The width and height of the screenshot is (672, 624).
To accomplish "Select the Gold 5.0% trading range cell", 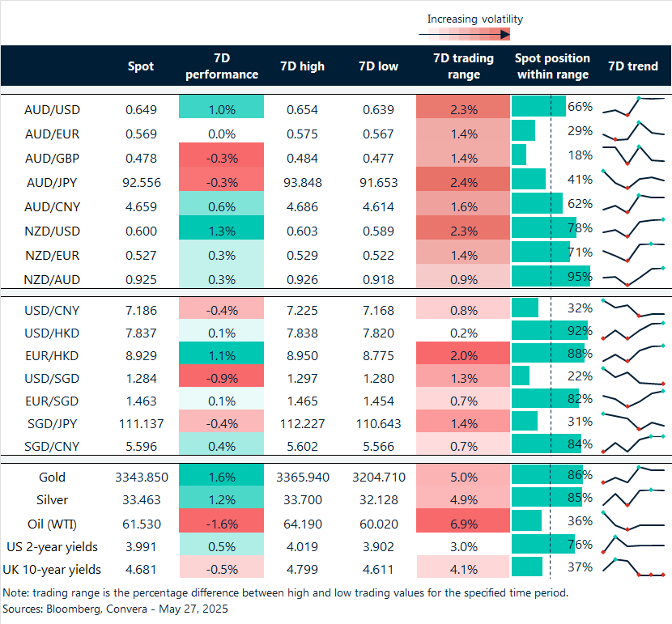I will (x=463, y=477).
